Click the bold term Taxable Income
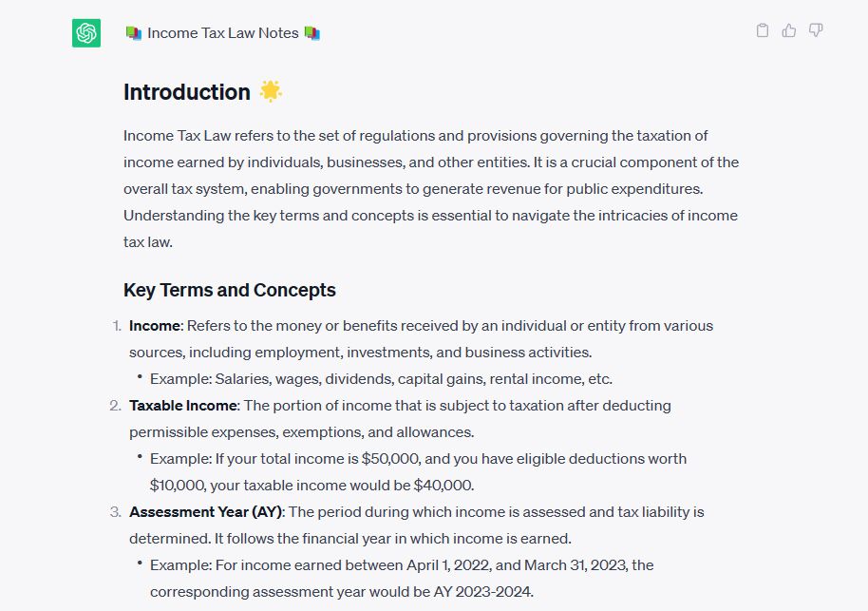 click(182, 405)
